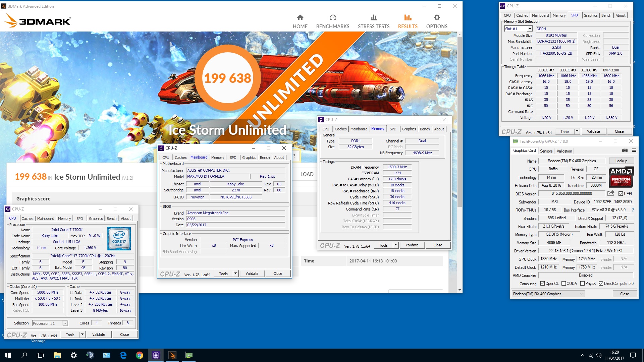The image size is (644, 362).
Task: Open the 3DMark HOME section
Action: (300, 21)
